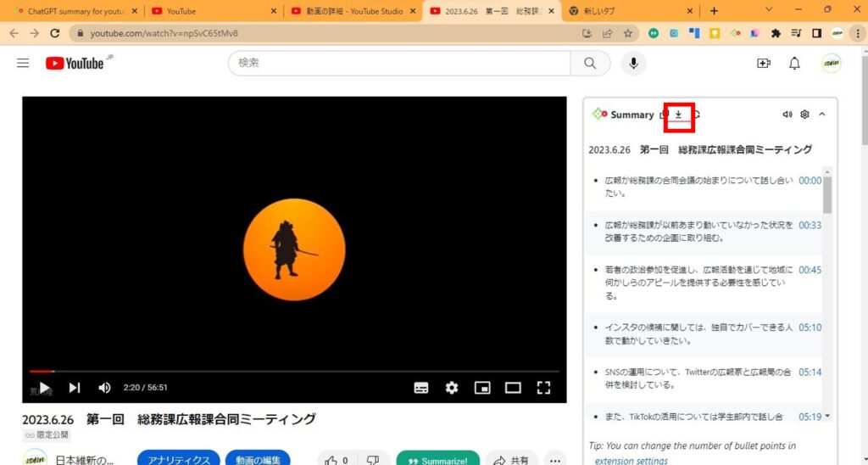The width and height of the screenshot is (868, 465).
Task: Switch to the 新しいタブ tab
Action: click(x=631, y=11)
